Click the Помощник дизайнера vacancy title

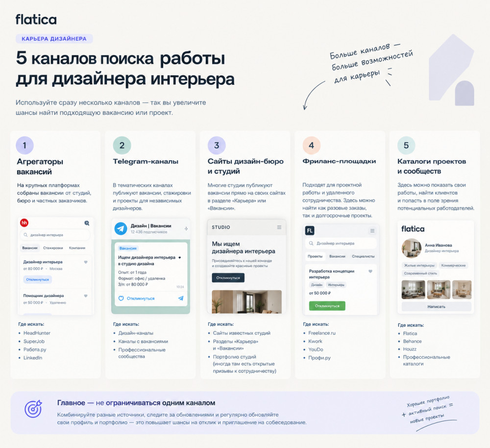pos(44,296)
